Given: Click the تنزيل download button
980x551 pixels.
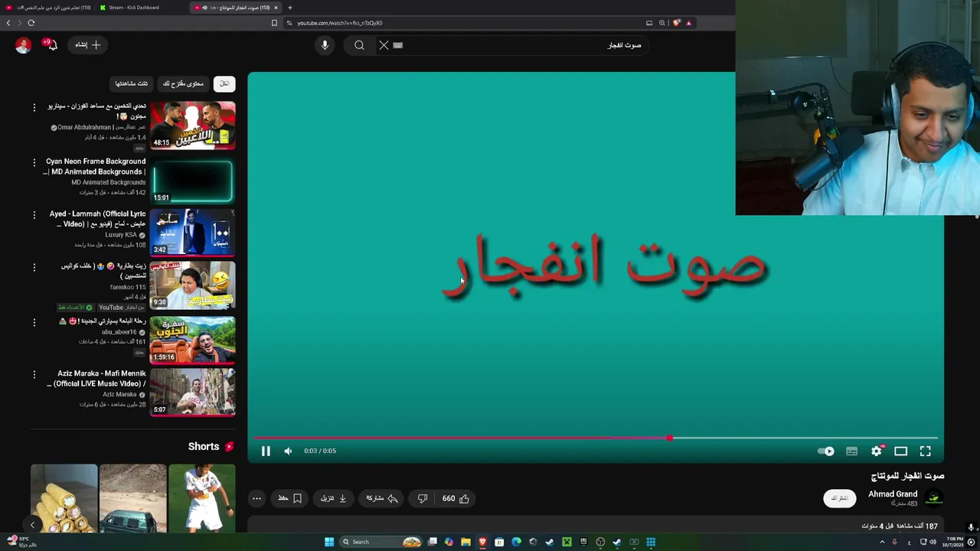Looking at the screenshot, I should point(333,498).
